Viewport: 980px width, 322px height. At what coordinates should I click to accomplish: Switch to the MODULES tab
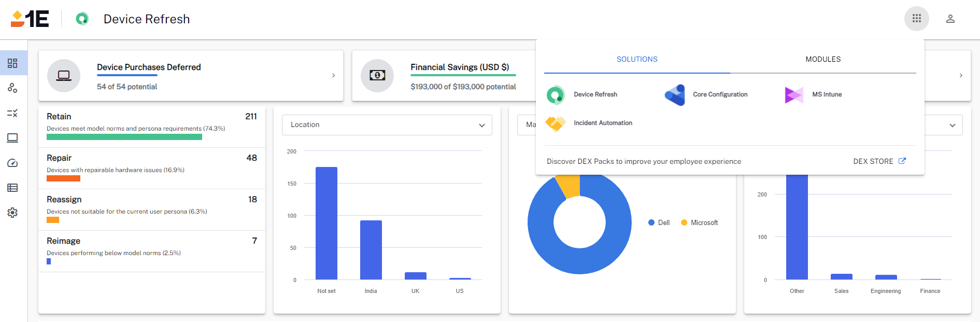[822, 60]
